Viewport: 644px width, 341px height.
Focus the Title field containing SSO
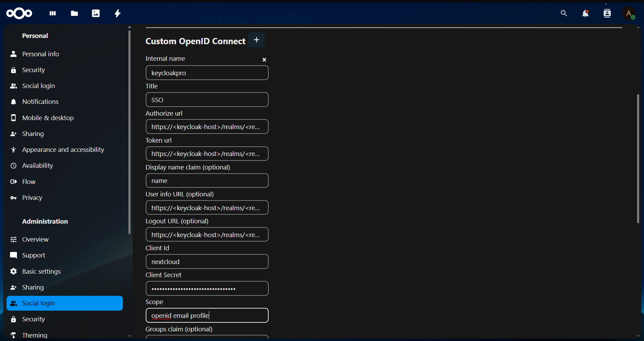[207, 100]
